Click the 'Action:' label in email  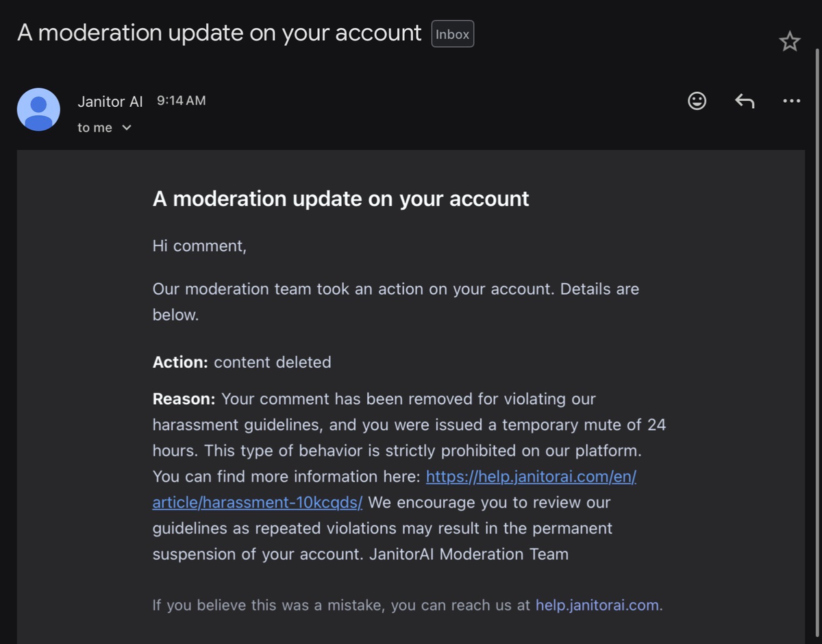pos(180,362)
